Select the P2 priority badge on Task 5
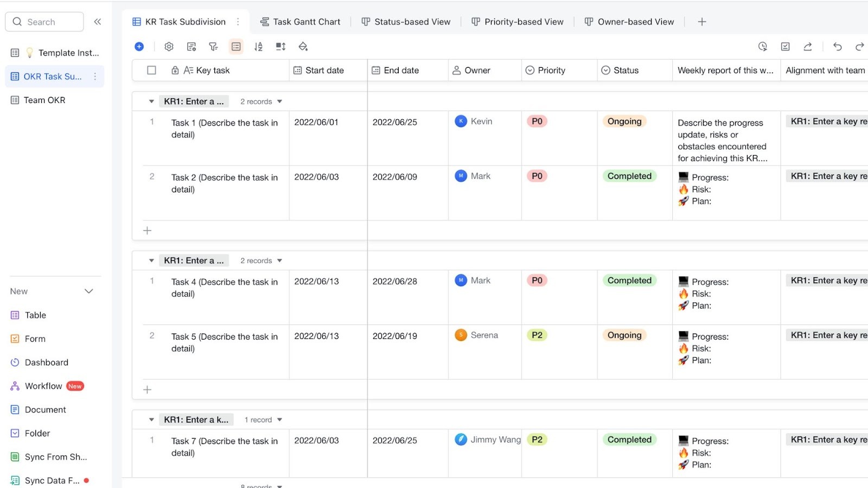This screenshot has width=868, height=488. click(537, 335)
